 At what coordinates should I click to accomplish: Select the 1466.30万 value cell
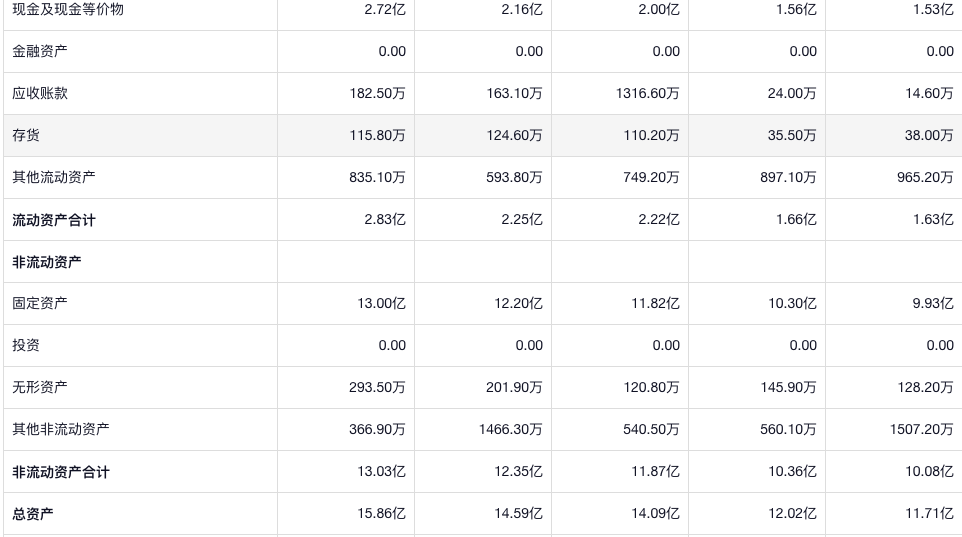coord(510,430)
